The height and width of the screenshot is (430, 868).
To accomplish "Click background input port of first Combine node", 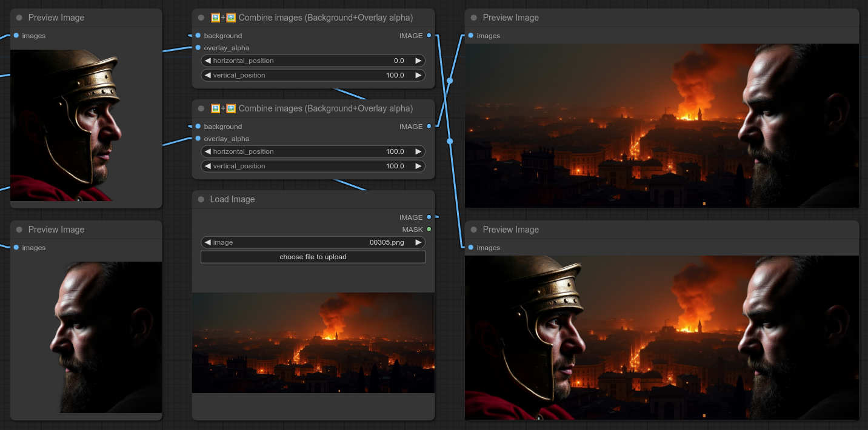I will coord(198,36).
